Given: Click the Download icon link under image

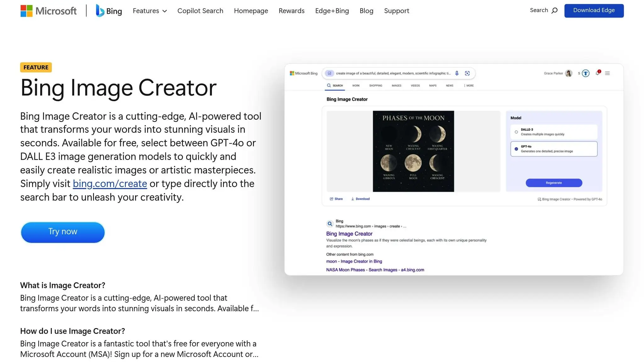Looking at the screenshot, I should tap(360, 199).
